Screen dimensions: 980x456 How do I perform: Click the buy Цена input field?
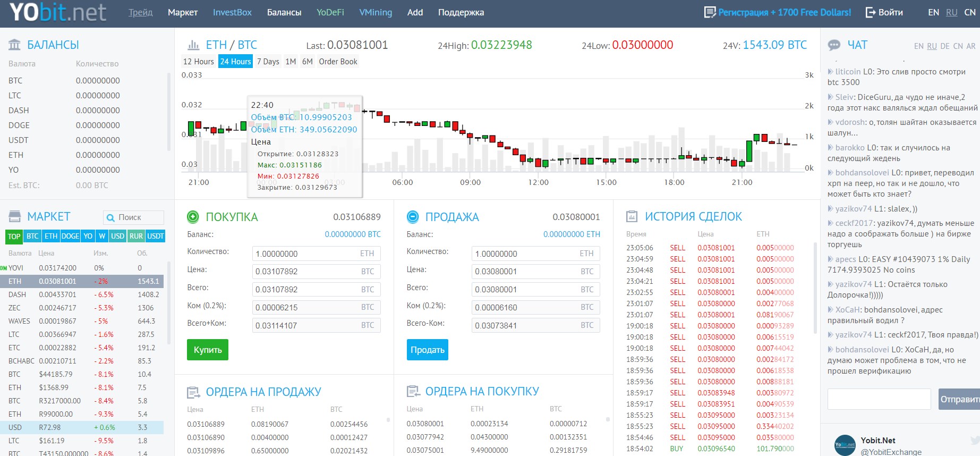(x=317, y=272)
